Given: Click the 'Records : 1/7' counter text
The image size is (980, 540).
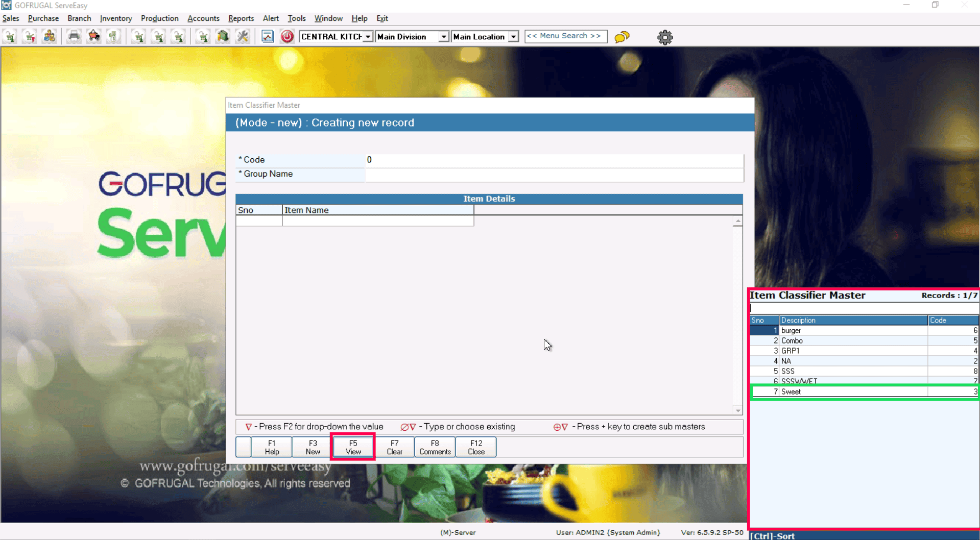Looking at the screenshot, I should pos(949,296).
